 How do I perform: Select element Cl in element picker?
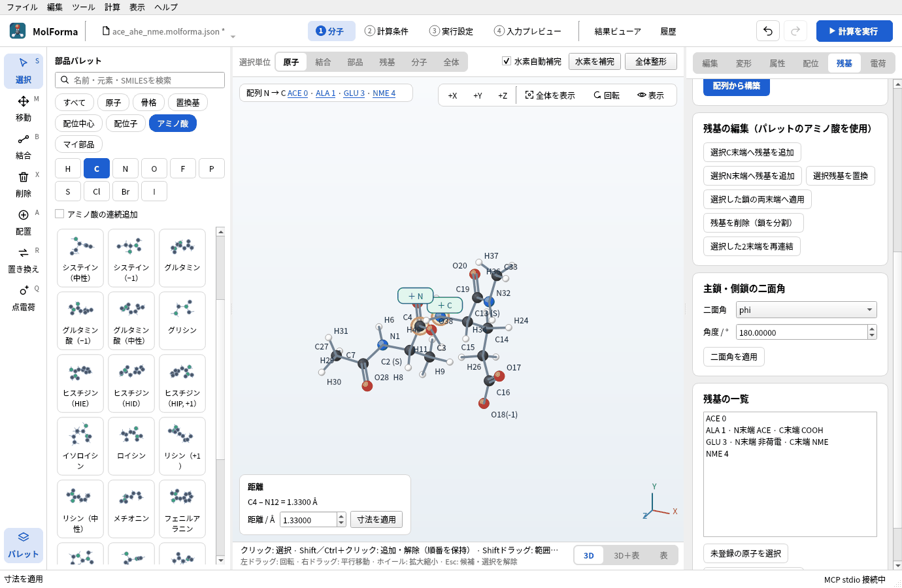97,191
